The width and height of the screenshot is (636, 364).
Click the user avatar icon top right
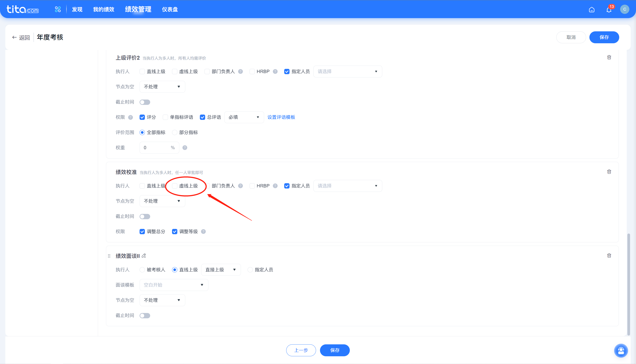625,9
